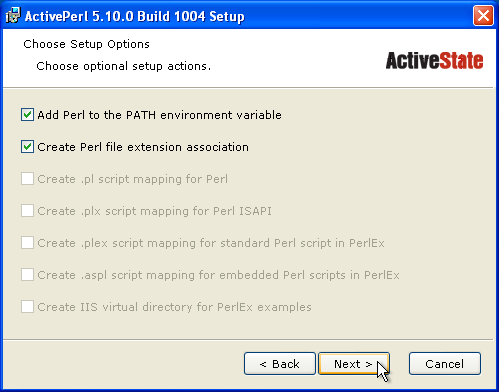Click 'Choose optional setup actions' subtitle
Image resolution: width=499 pixels, height=392 pixels.
124,66
